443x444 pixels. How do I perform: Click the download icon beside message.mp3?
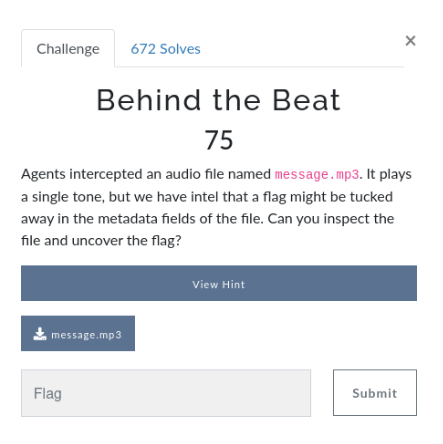[40, 334]
